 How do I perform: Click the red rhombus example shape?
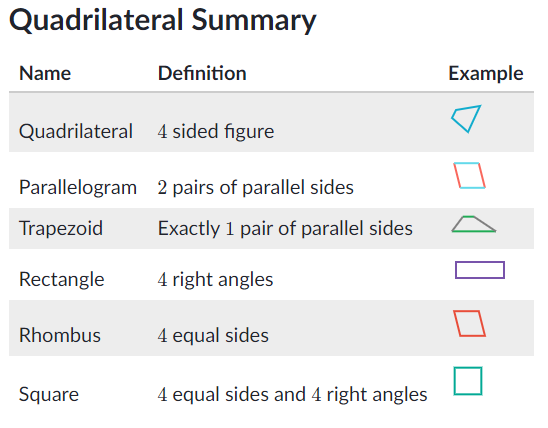click(469, 324)
